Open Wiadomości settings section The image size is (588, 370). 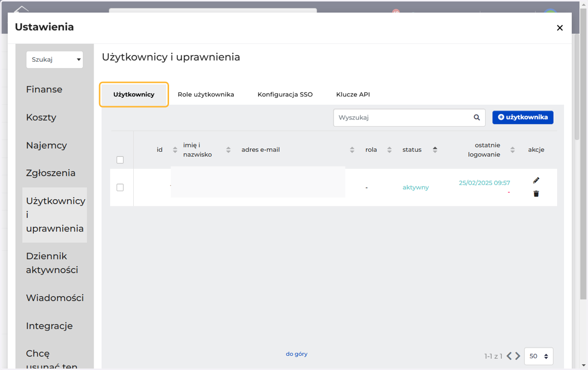[55, 298]
